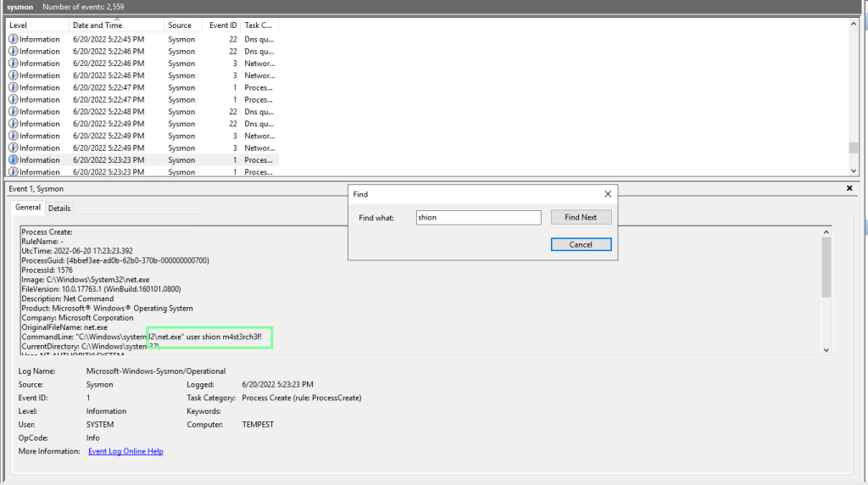Close the Find dialog with its X icon

[x=608, y=194]
